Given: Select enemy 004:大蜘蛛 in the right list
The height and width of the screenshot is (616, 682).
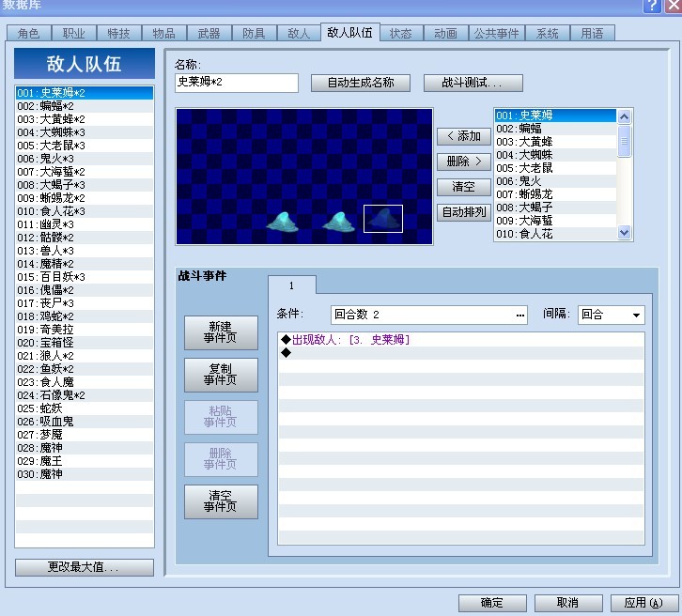Looking at the screenshot, I should 555,155.
